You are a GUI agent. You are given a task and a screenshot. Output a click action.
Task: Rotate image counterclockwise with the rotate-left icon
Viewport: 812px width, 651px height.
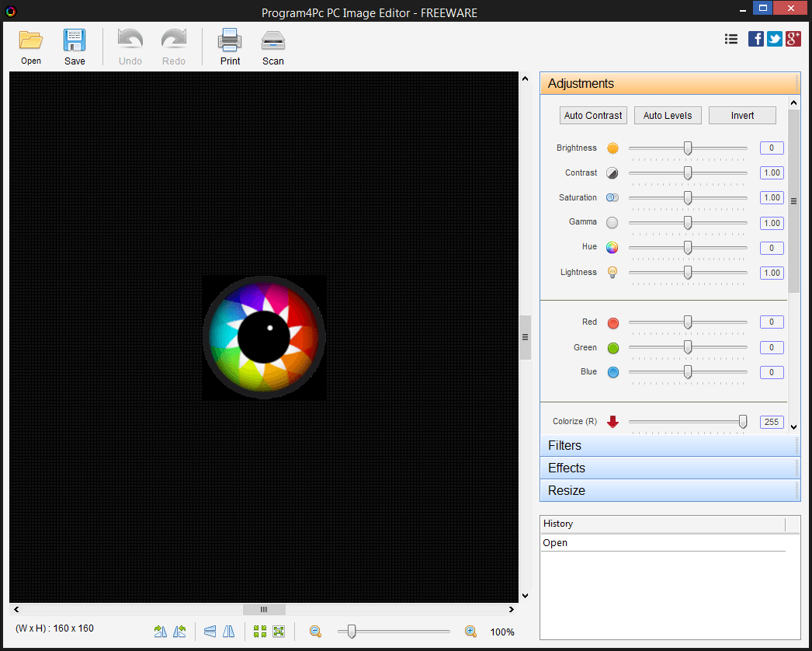pos(179,632)
